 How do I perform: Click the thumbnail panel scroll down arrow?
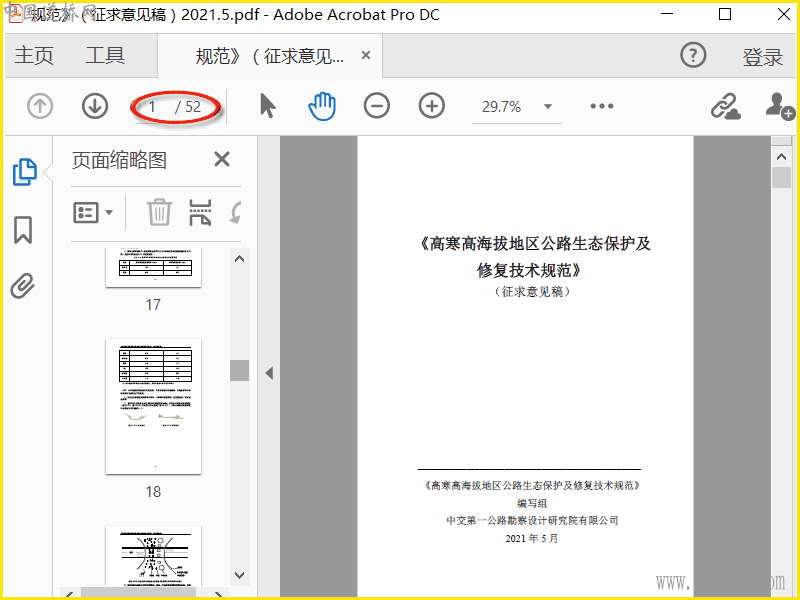239,575
